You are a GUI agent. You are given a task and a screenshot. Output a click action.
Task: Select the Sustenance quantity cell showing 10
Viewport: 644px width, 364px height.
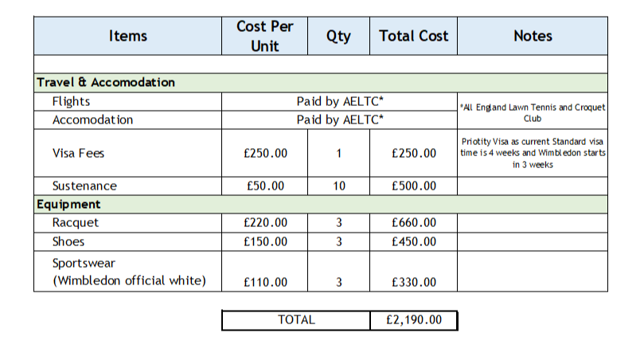(338, 186)
